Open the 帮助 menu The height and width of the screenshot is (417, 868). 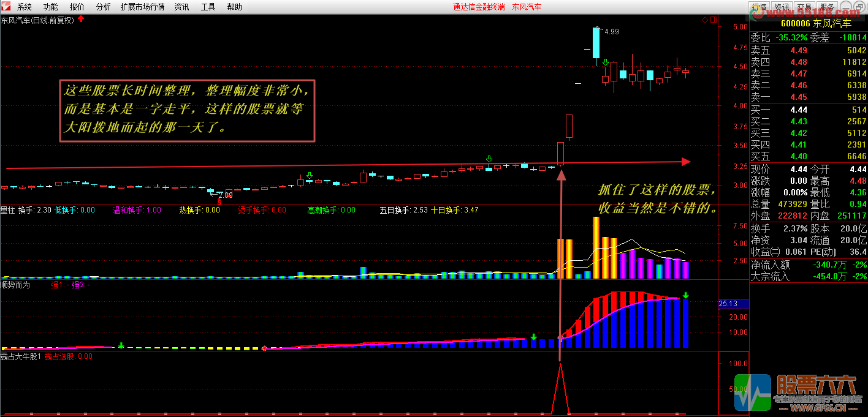click(x=235, y=7)
